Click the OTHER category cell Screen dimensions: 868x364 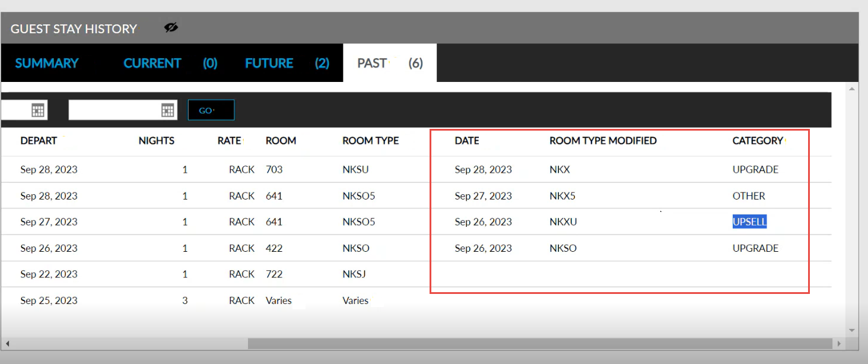(749, 196)
